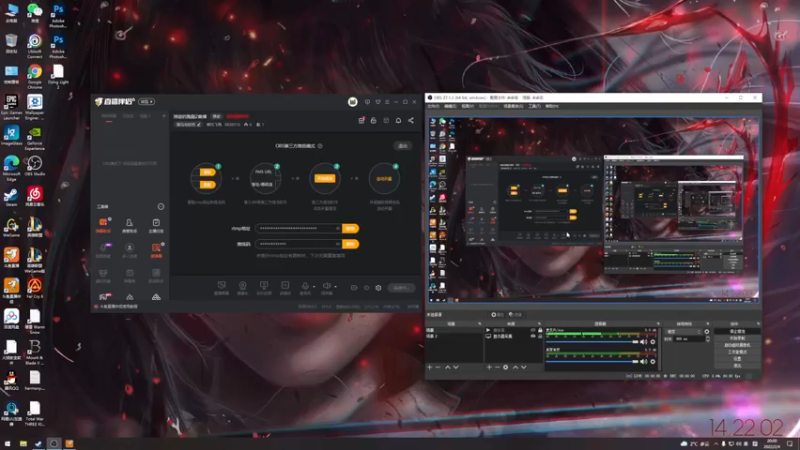The width and height of the screenshot is (800, 450).
Task: Click speaker icon in companion bottom toolbar
Action: [326, 286]
